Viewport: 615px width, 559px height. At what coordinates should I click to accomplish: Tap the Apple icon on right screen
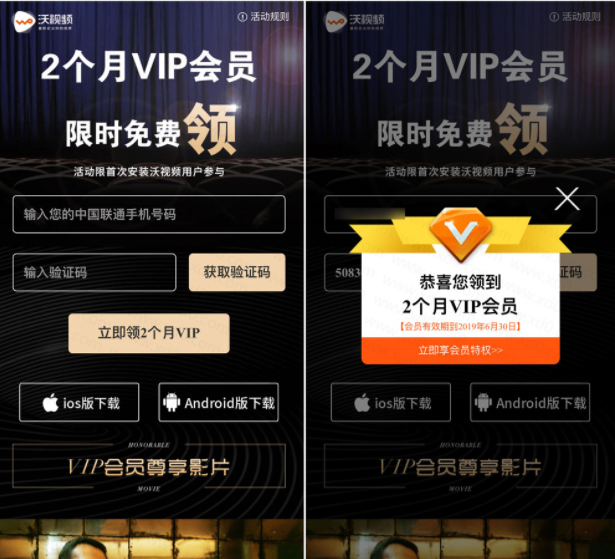coord(362,402)
